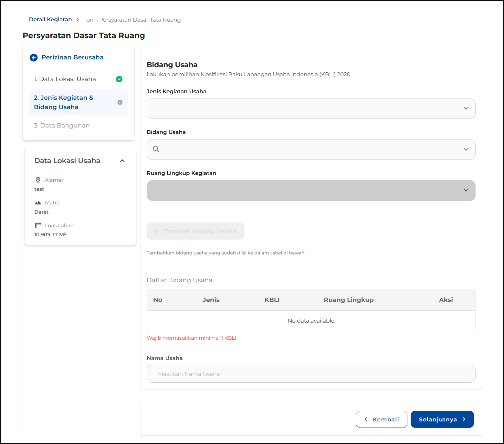The height and width of the screenshot is (444, 504).
Task: Focus the Nama Usaha input field
Action: click(x=310, y=374)
